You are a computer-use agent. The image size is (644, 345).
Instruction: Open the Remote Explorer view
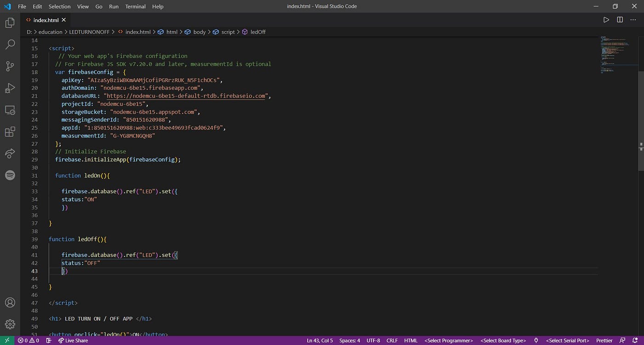(10, 110)
